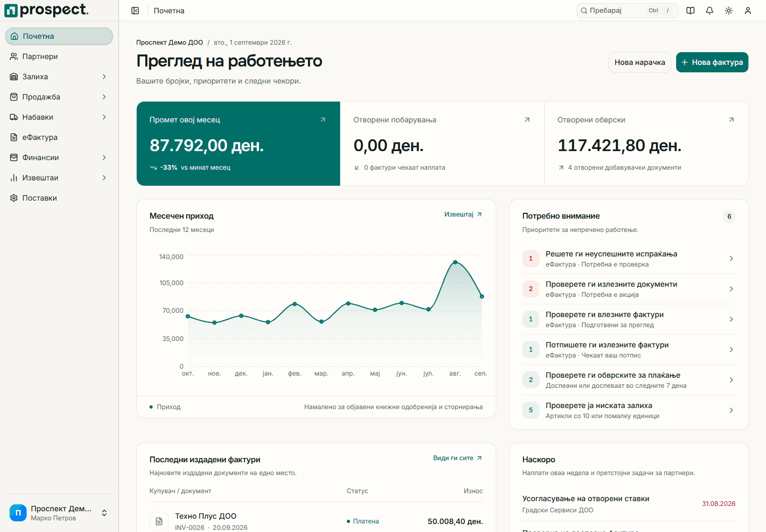Image resolution: width=766 pixels, height=532 pixels.
Task: Expand the Залиха chevron
Action: [x=104, y=77]
